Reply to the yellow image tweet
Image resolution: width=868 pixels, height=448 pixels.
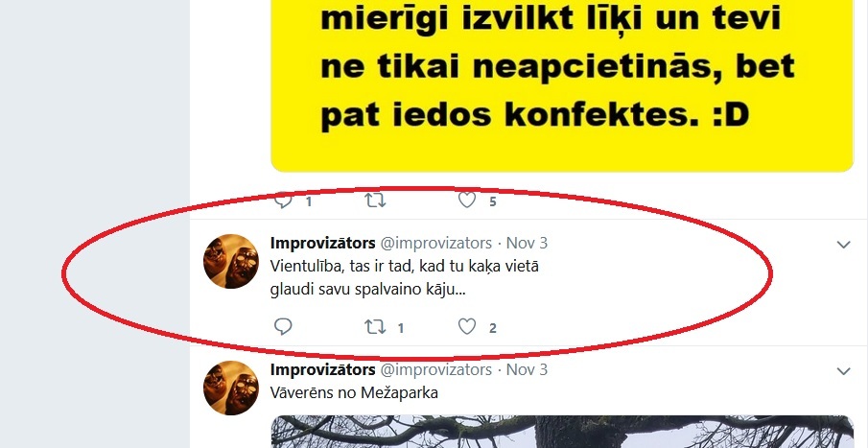[x=283, y=200]
